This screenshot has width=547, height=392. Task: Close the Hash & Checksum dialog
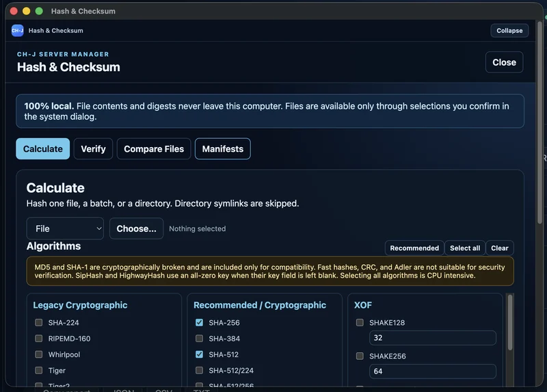coord(504,62)
